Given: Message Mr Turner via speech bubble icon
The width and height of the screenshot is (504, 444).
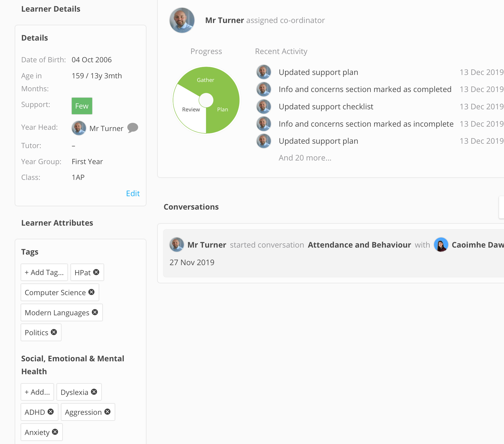Looking at the screenshot, I should click(x=133, y=128).
